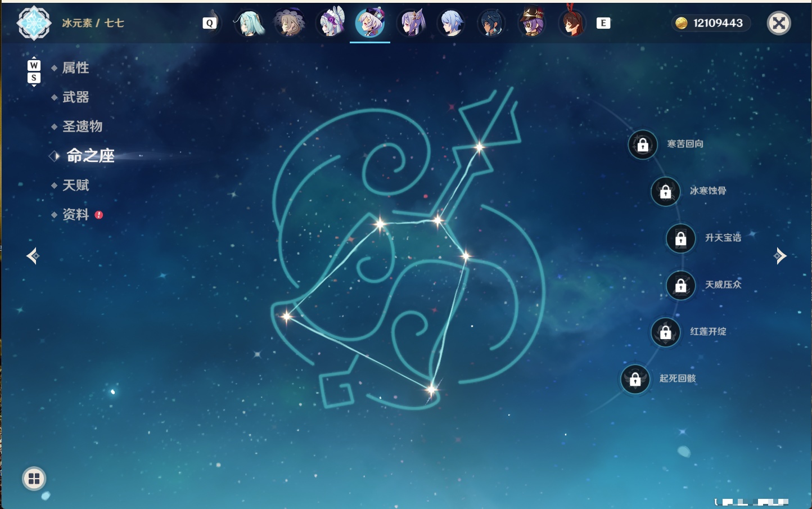Screen dimensions: 812x509
Task: Click the 升天宝诰 constellation label
Action: pyautogui.click(x=723, y=238)
